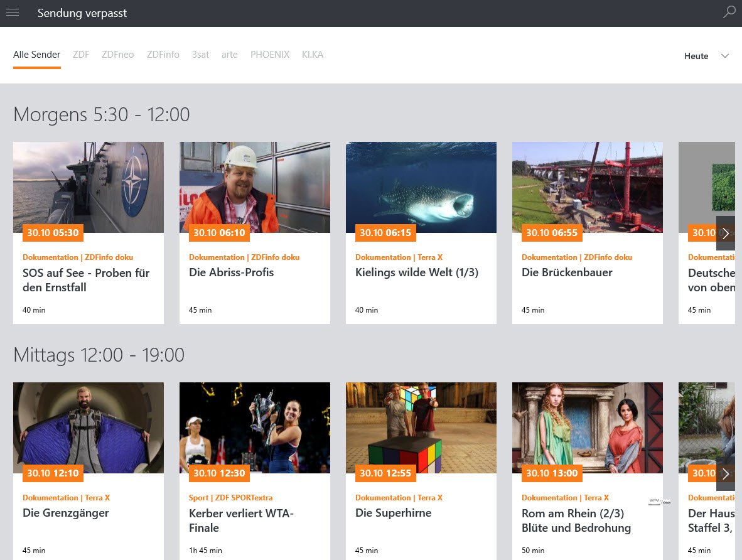Click the 30.10 12:30 time badge
This screenshot has height=560, width=742.
point(219,473)
